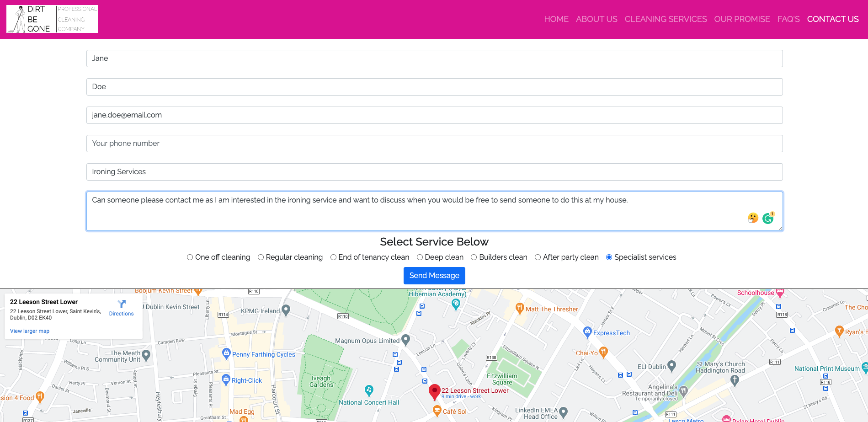Viewport: 868px width, 422px height.
Task: Select the One off cleaning radio button
Action: [x=190, y=257]
